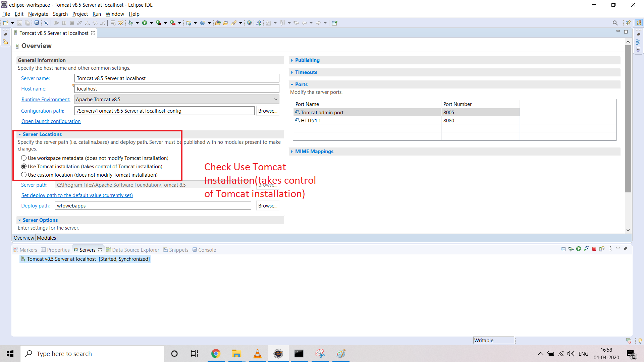Select Use custom location radio option
Viewport: 644px width, 362px height.
[x=24, y=175]
